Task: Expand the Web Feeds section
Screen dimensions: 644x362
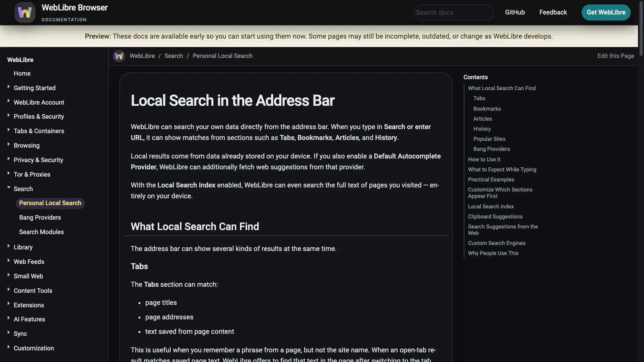Action: tap(8, 261)
